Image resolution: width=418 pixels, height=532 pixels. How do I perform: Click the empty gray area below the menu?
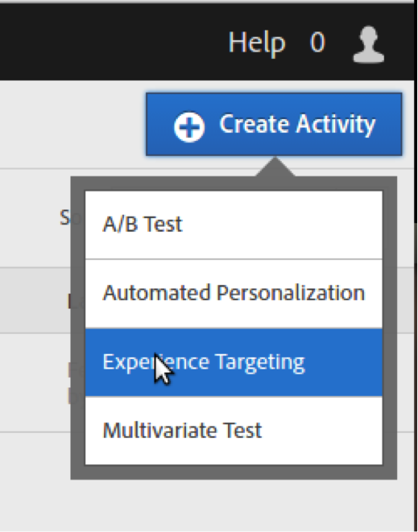234,505
